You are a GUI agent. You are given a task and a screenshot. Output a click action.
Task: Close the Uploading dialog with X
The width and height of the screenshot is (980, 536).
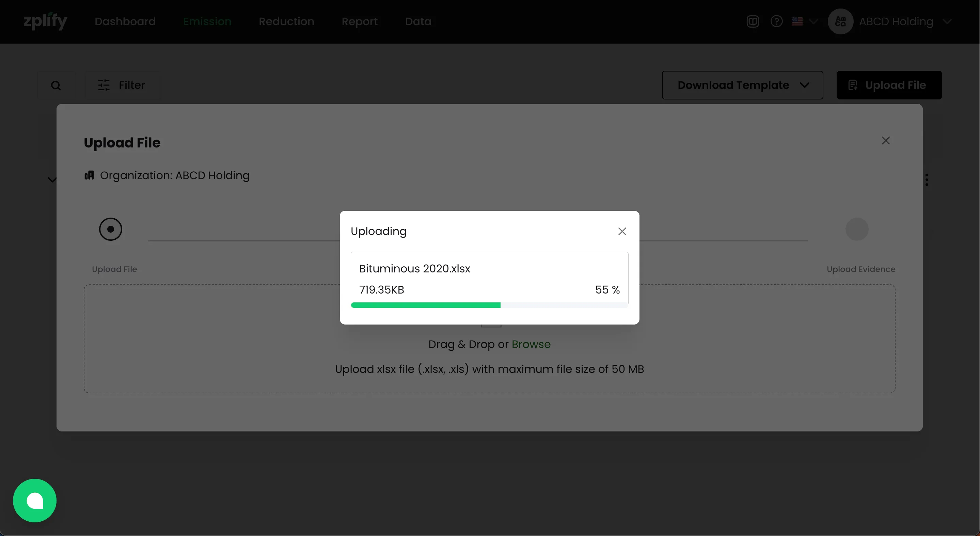pos(622,231)
